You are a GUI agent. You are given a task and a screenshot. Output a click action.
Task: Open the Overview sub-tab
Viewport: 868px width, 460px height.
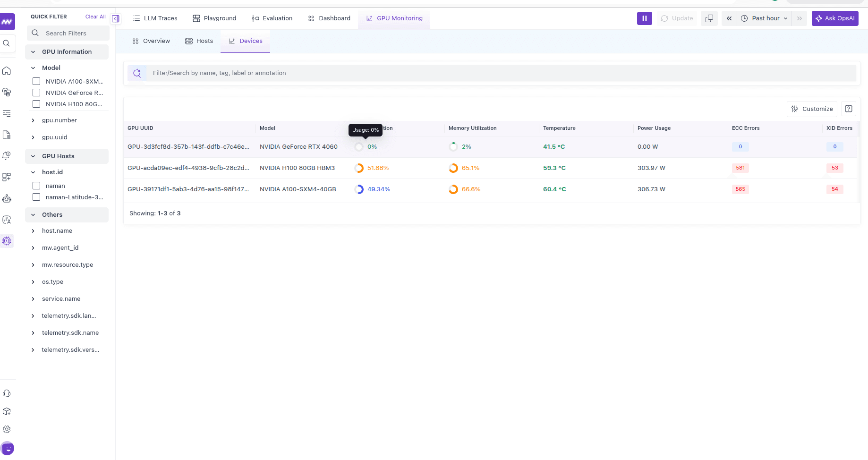point(151,41)
